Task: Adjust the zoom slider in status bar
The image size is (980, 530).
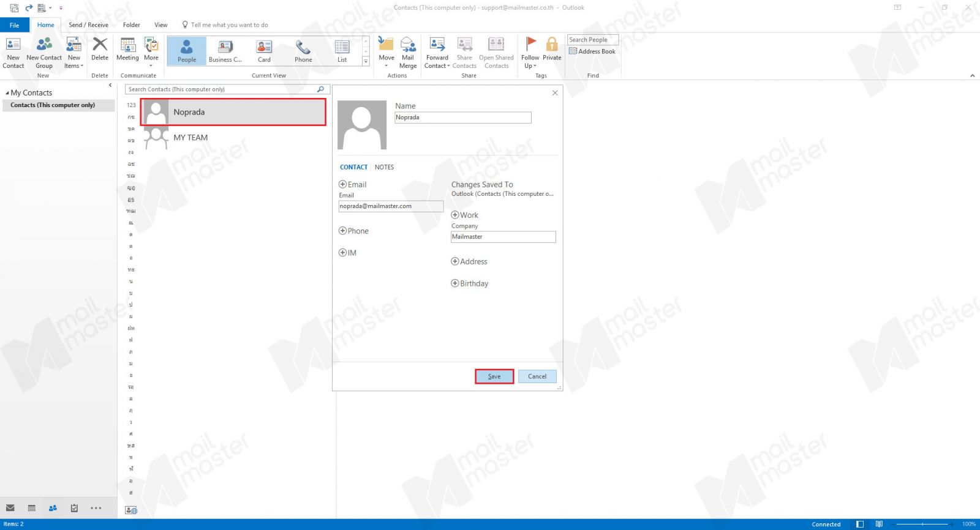Action: [922, 524]
